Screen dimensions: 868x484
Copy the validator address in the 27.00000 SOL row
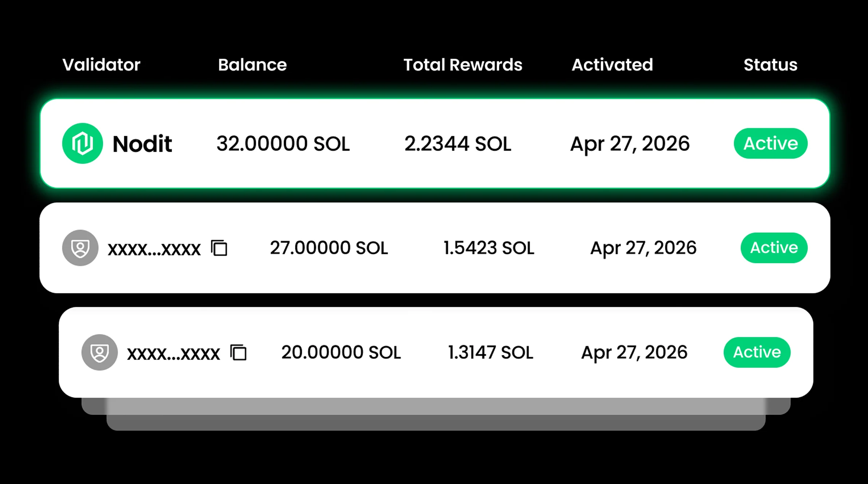click(x=219, y=248)
